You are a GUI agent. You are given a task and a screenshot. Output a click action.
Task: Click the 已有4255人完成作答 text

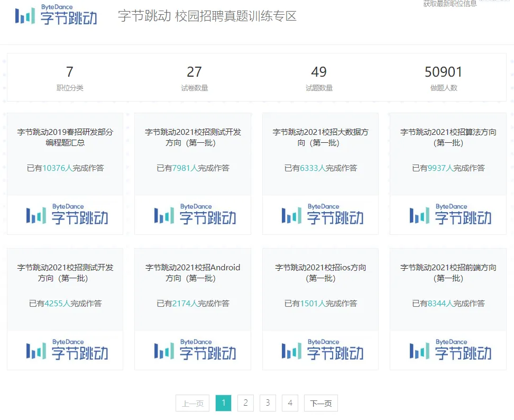tap(65, 303)
